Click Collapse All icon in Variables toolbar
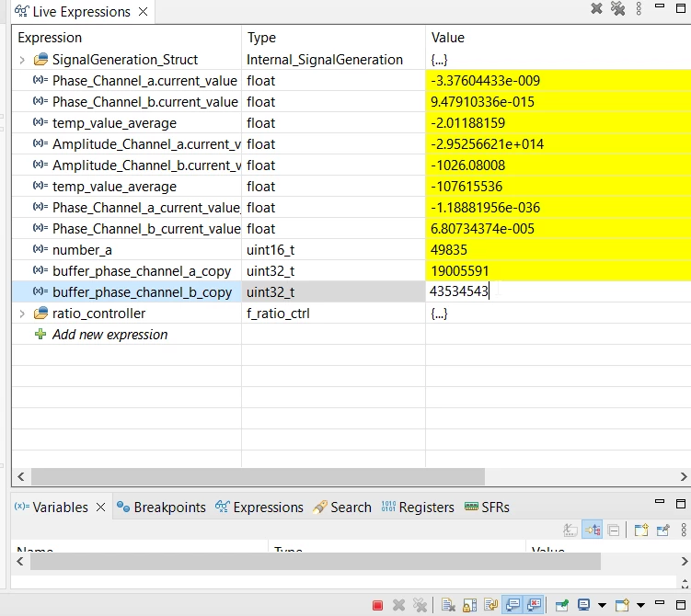Screen dimensions: 691x616 tap(614, 530)
